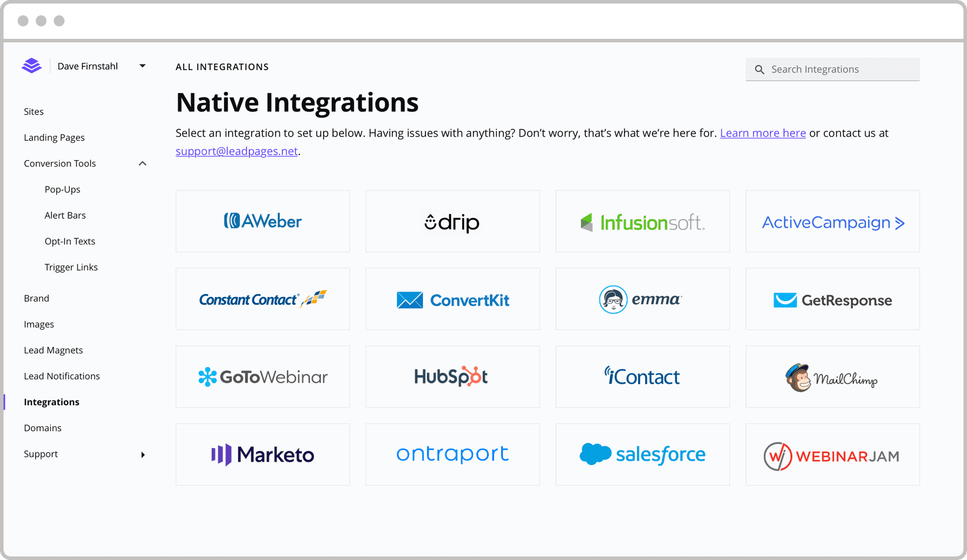967x560 pixels.
Task: Navigate to Domains in sidebar
Action: tap(42, 428)
